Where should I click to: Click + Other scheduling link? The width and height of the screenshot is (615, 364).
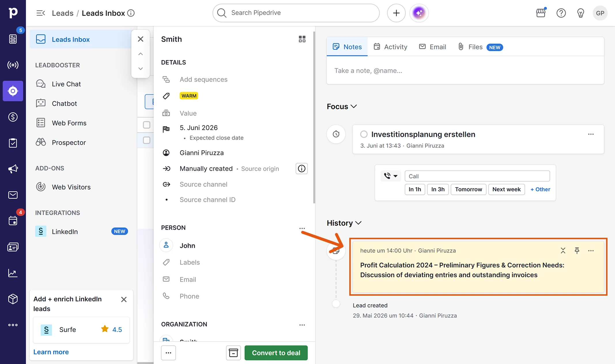(x=540, y=189)
